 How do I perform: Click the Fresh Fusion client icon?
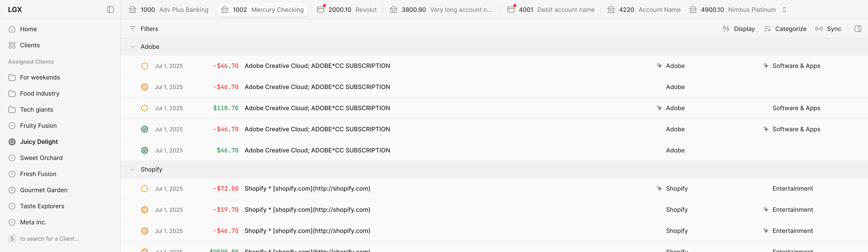[x=12, y=174]
